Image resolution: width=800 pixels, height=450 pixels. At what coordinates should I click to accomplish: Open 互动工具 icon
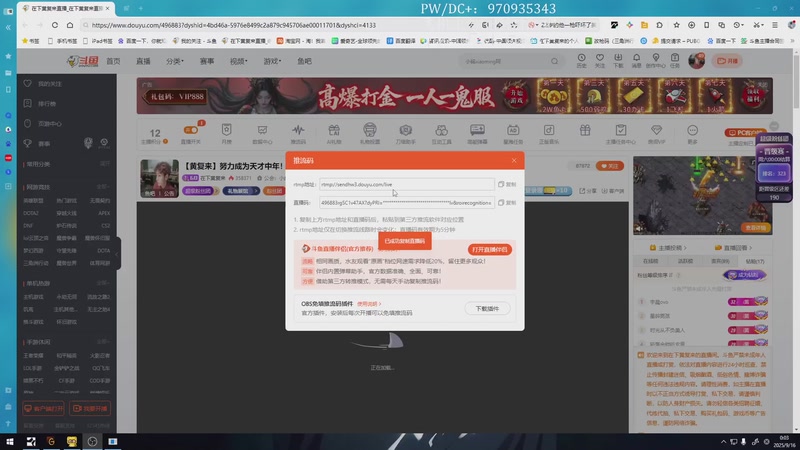[x=441, y=134]
